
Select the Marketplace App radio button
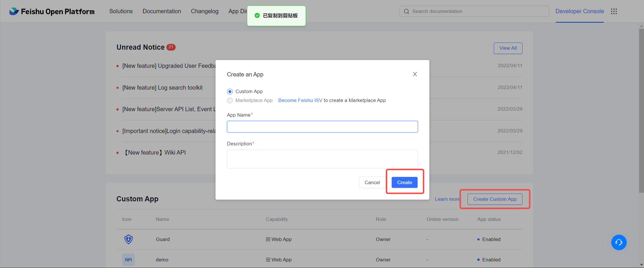pyautogui.click(x=230, y=101)
